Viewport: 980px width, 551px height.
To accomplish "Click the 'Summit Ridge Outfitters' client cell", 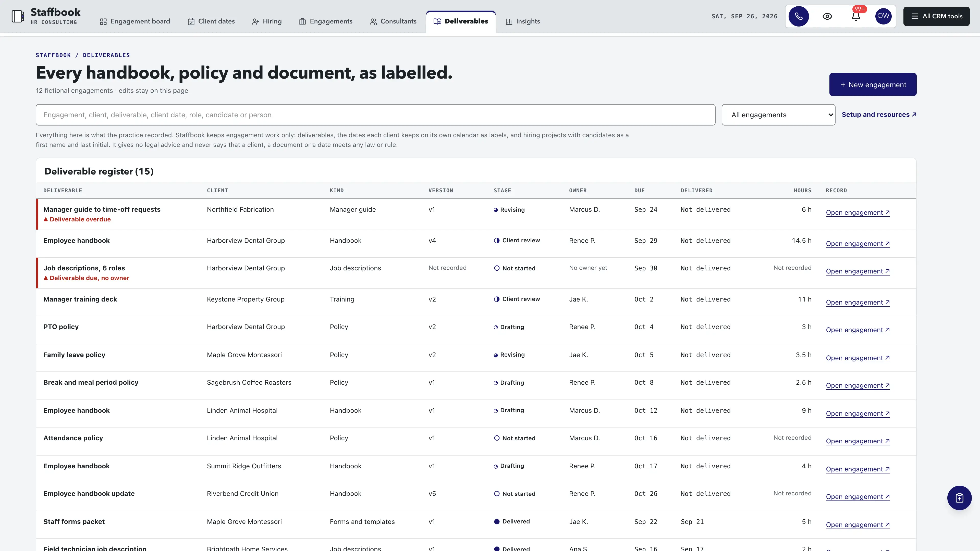I will point(244,466).
